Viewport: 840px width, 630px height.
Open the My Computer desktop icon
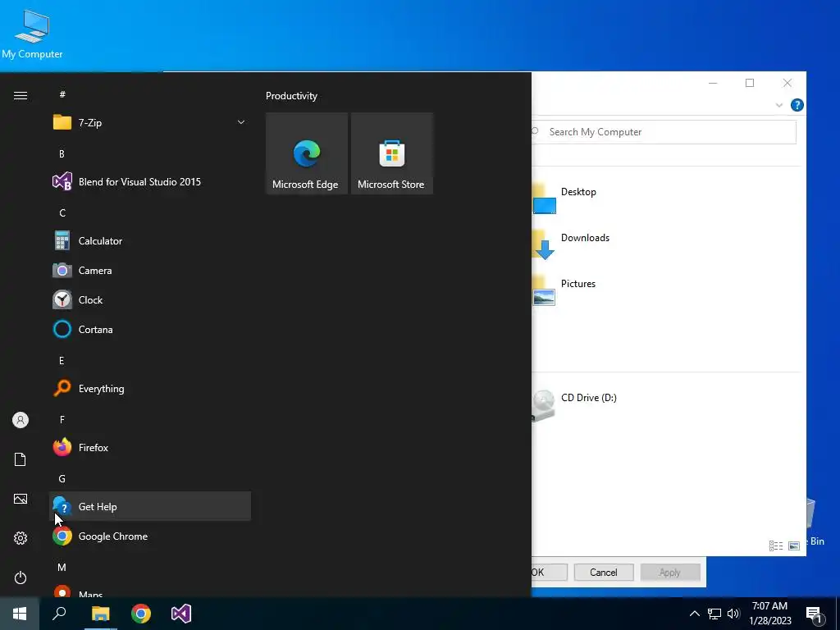[x=32, y=34]
